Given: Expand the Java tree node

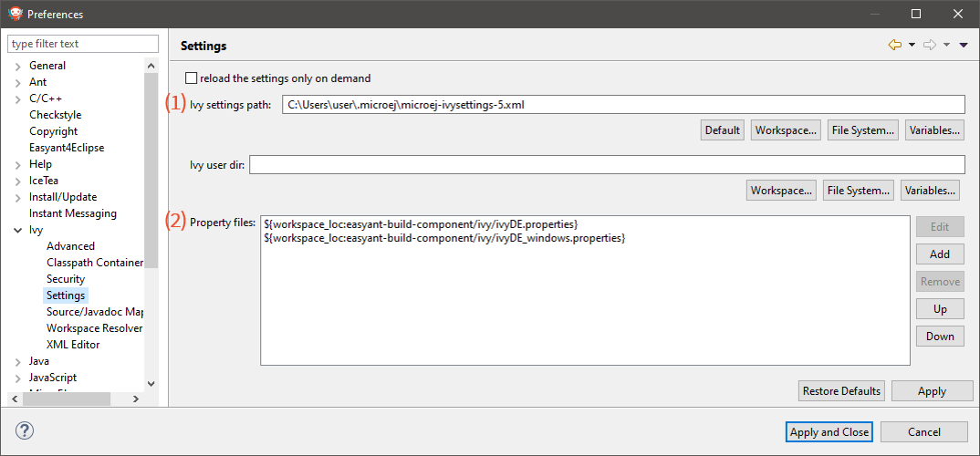Looking at the screenshot, I should coord(17,361).
